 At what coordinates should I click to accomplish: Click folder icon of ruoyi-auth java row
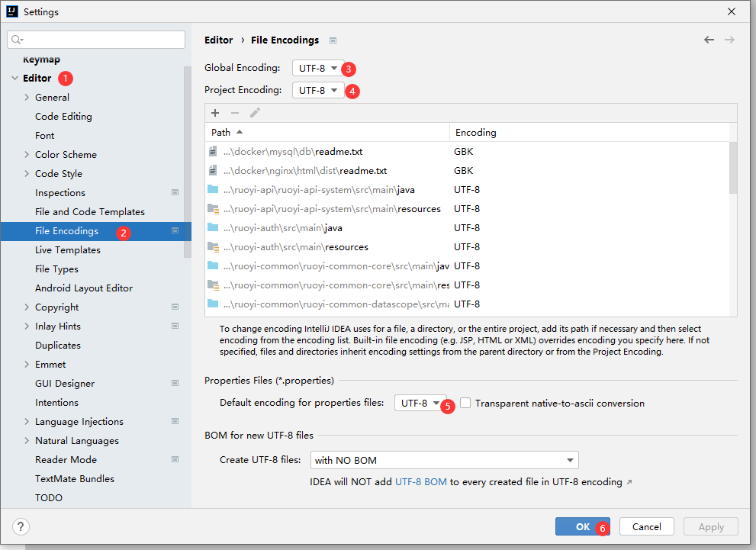[x=213, y=227]
